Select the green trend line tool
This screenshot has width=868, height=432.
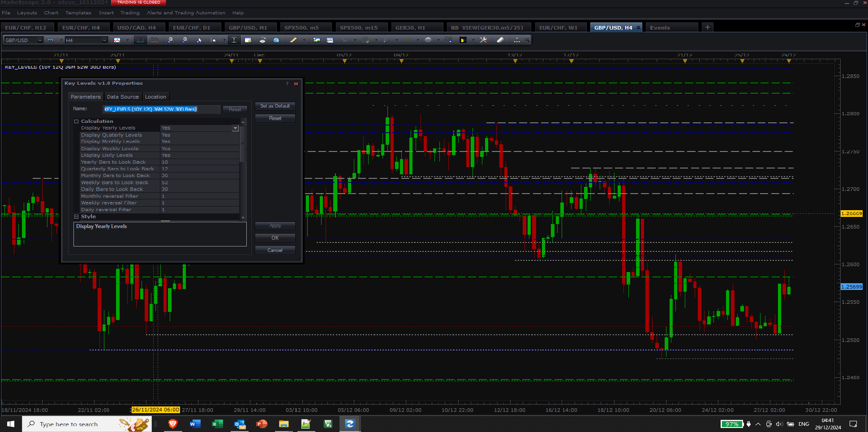407,40
